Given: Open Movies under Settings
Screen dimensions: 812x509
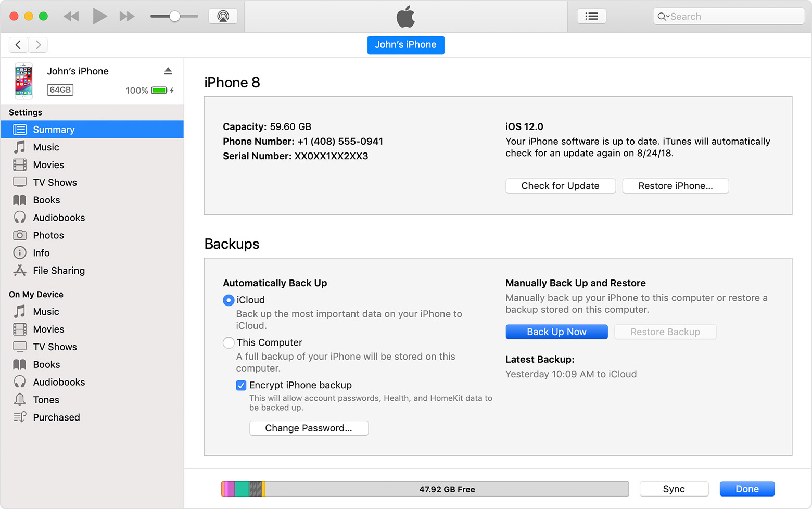Looking at the screenshot, I should (x=92, y=165).
